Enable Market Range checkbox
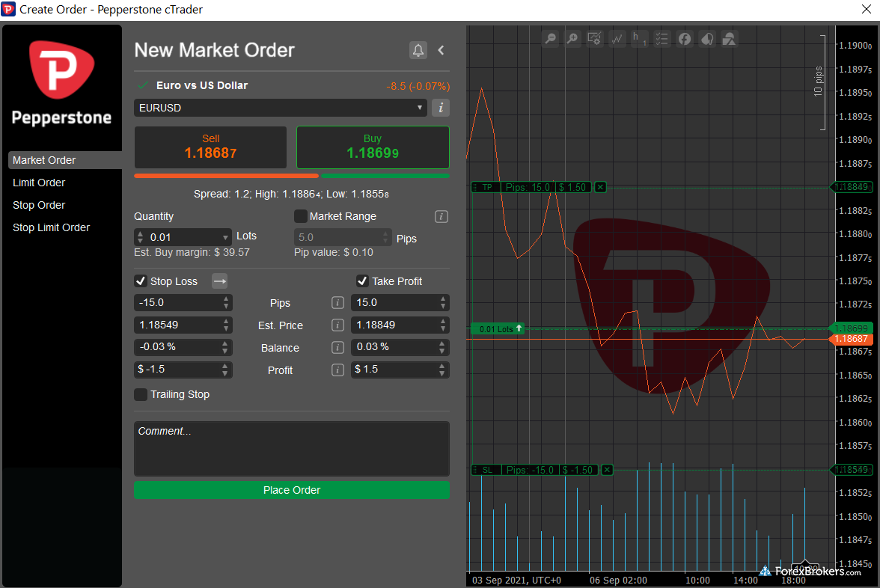880x588 pixels. (x=300, y=217)
